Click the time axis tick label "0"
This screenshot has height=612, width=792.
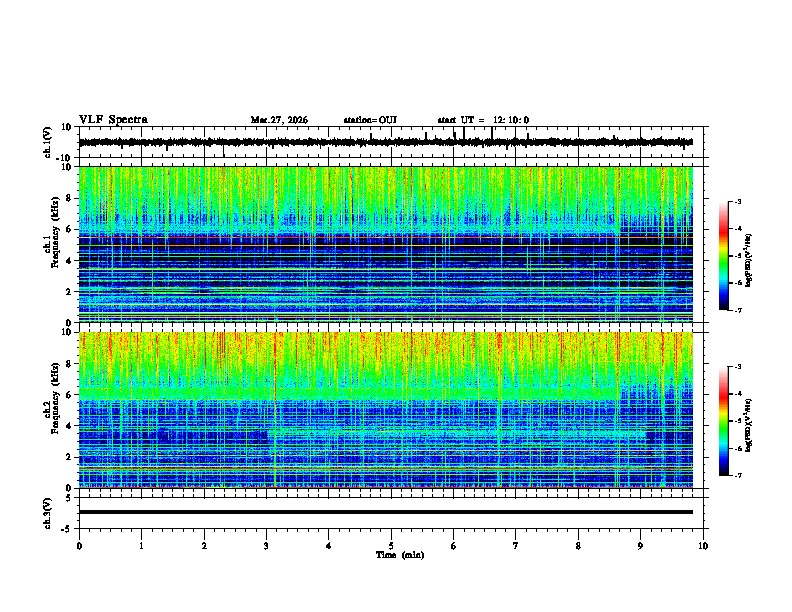click(79, 546)
